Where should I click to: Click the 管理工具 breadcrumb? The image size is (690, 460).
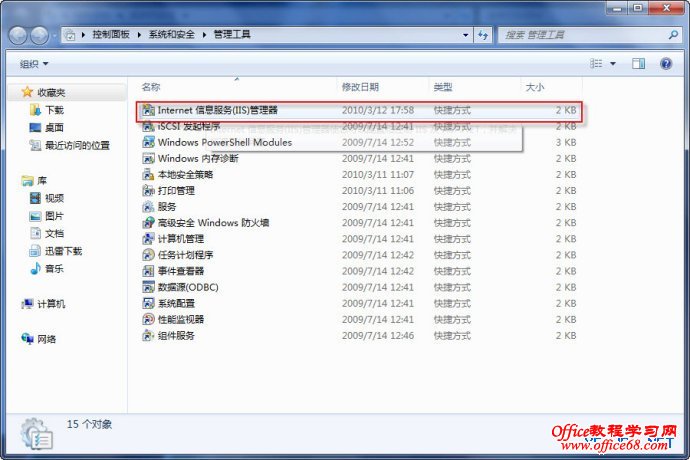pos(232,34)
